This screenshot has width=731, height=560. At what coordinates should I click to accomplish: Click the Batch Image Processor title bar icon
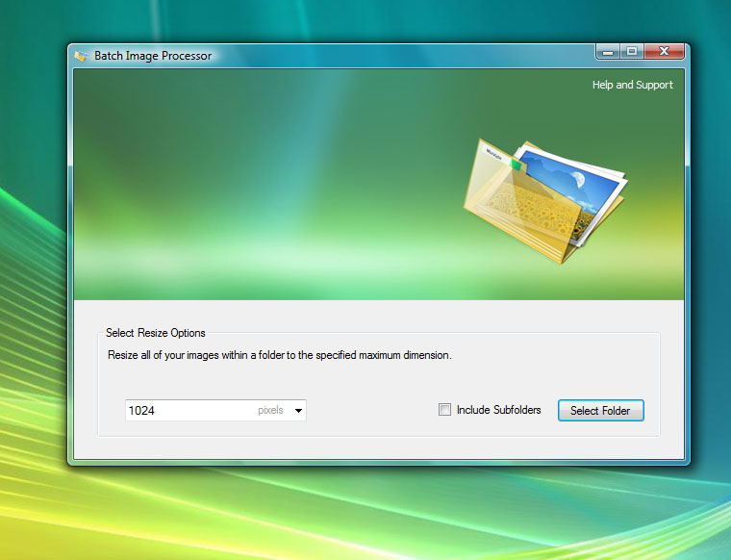82,56
